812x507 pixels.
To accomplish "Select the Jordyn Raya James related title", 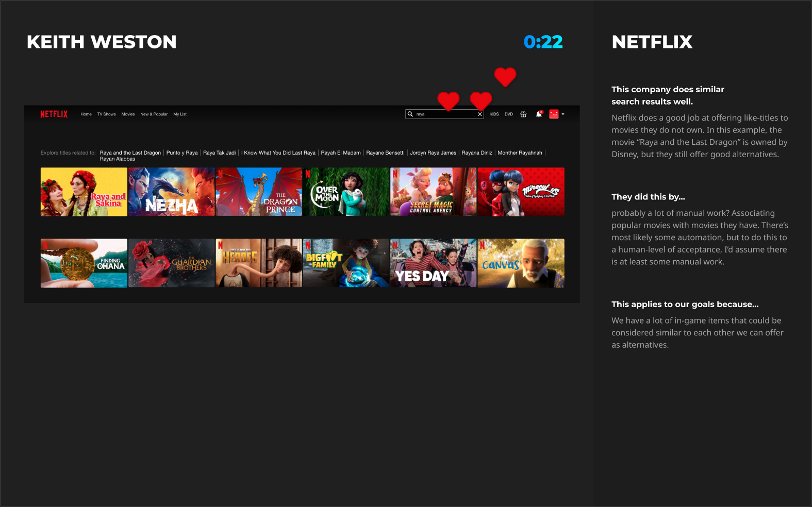I will tap(433, 153).
